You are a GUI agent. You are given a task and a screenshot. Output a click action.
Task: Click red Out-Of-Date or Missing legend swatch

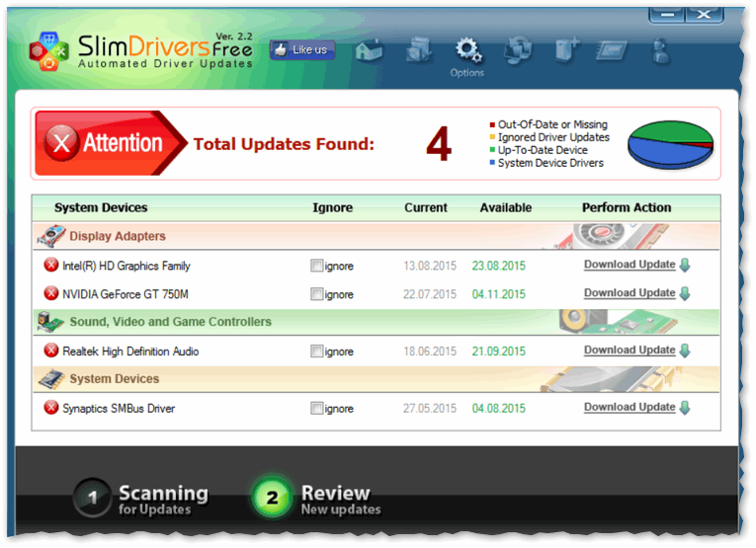pyautogui.click(x=492, y=124)
